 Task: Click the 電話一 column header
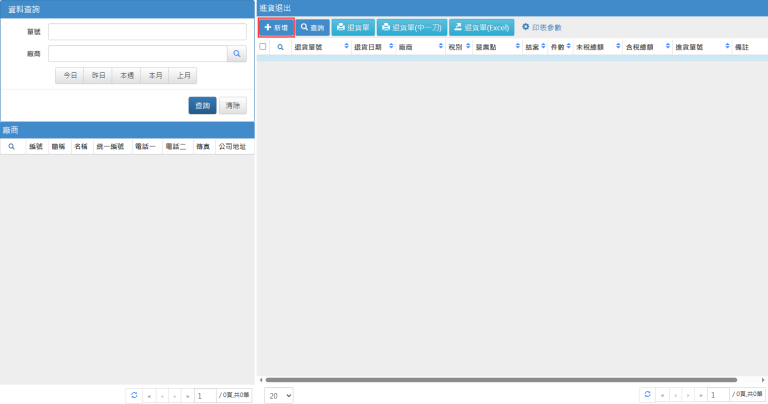pos(147,146)
